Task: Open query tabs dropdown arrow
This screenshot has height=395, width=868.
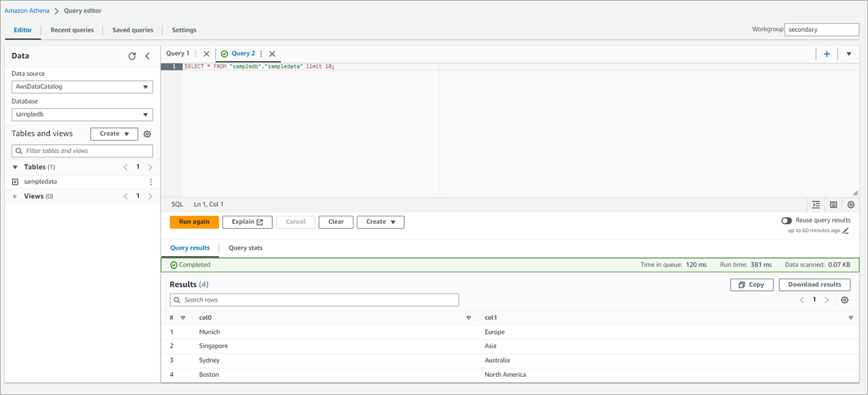Action: click(x=849, y=54)
